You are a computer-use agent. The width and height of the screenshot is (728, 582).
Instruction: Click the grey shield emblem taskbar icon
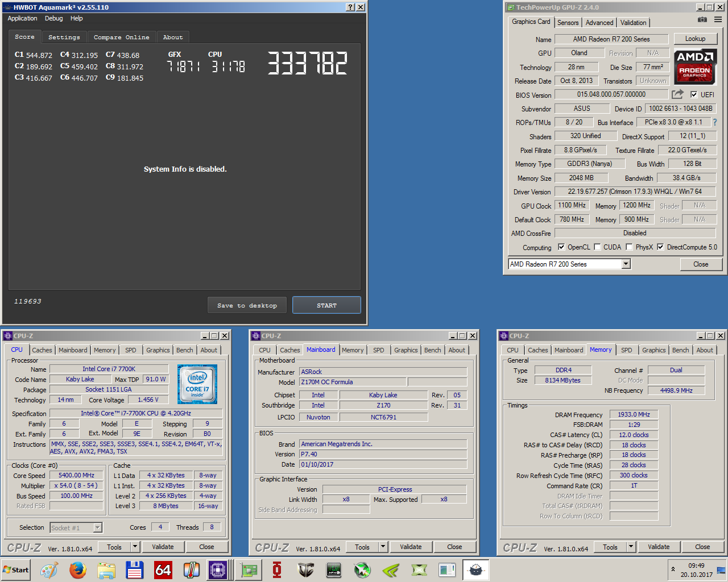(x=305, y=570)
